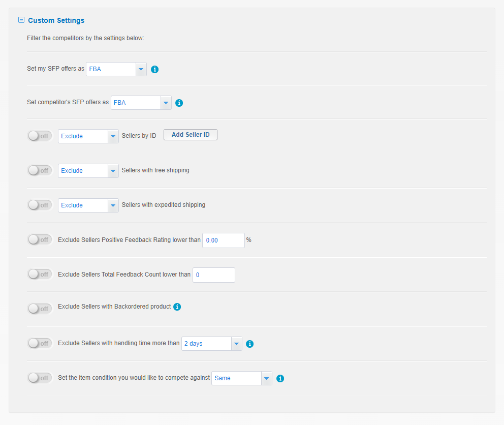Turn on expedited shipping sellers switch

(x=40, y=205)
